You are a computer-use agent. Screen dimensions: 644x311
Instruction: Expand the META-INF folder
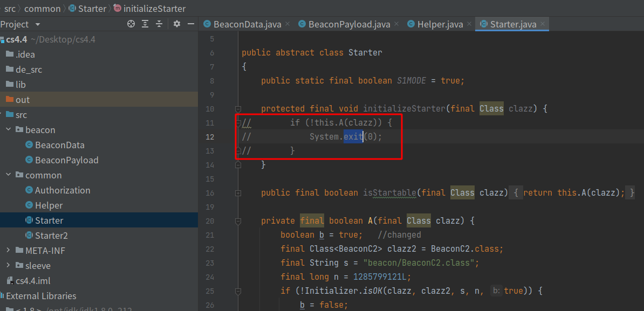pyautogui.click(x=8, y=250)
